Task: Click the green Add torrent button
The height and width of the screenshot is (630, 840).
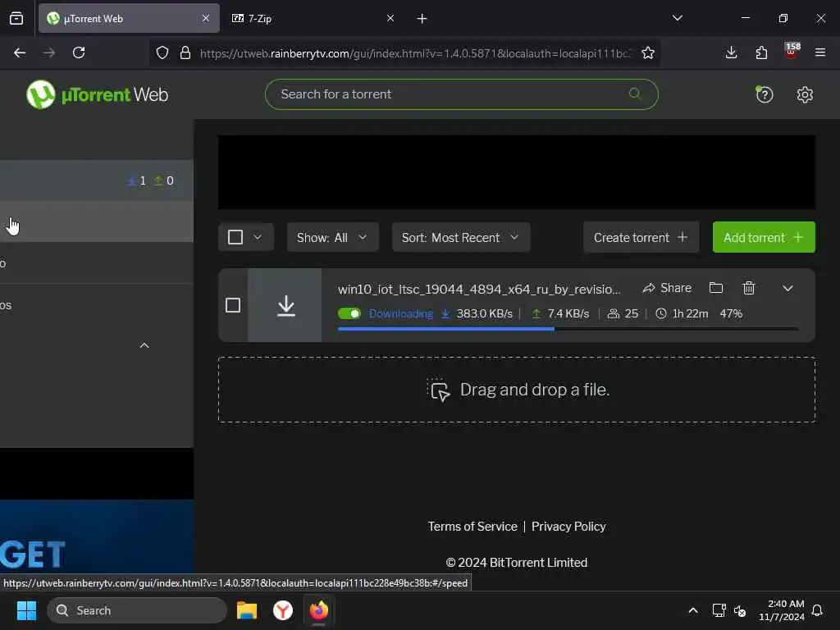Action: click(764, 237)
